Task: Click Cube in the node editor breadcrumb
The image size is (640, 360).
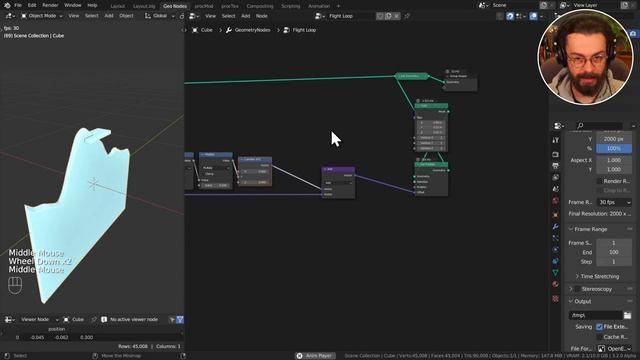Action: pos(207,30)
